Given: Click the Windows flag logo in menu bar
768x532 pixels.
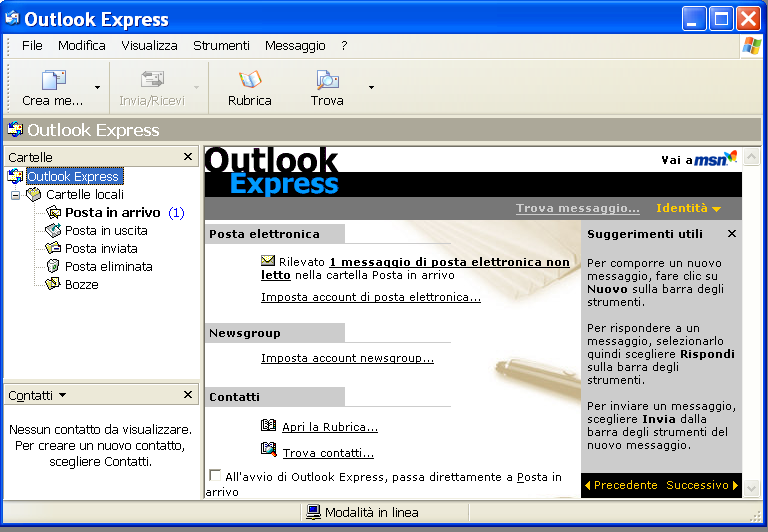Looking at the screenshot, I should (x=752, y=46).
